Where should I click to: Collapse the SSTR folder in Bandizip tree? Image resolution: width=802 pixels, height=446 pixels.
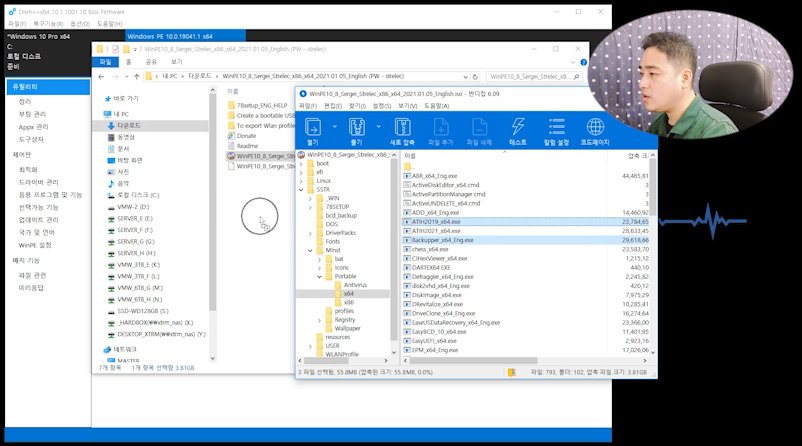301,190
